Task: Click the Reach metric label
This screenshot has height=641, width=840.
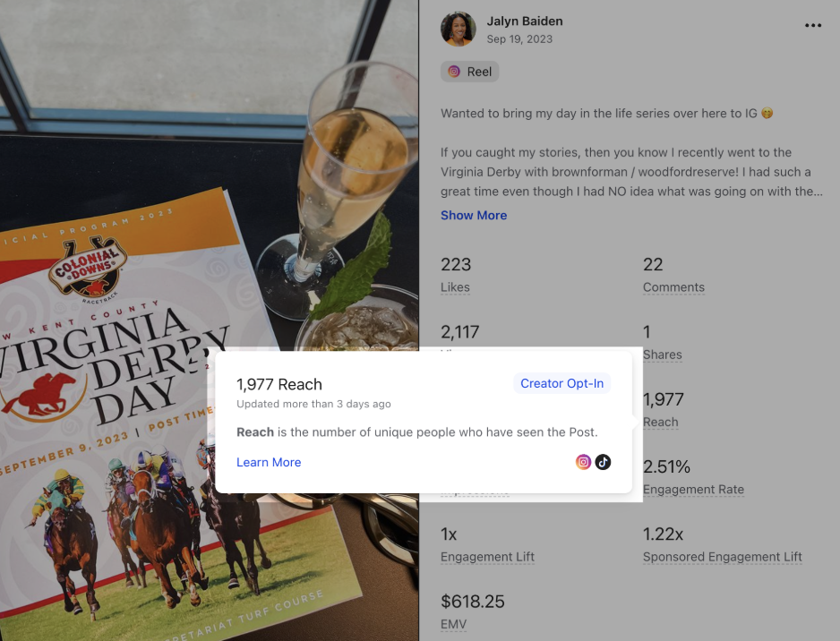Action: pyautogui.click(x=660, y=422)
